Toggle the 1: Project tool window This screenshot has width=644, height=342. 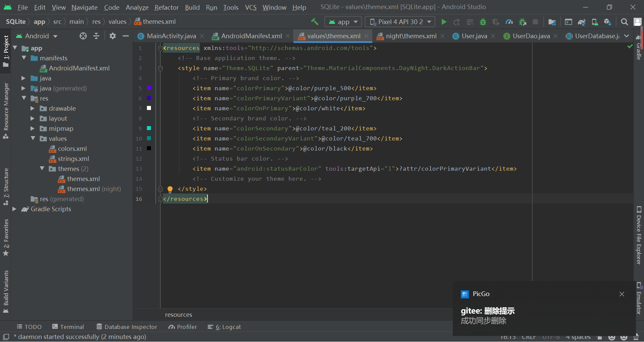pyautogui.click(x=6, y=51)
